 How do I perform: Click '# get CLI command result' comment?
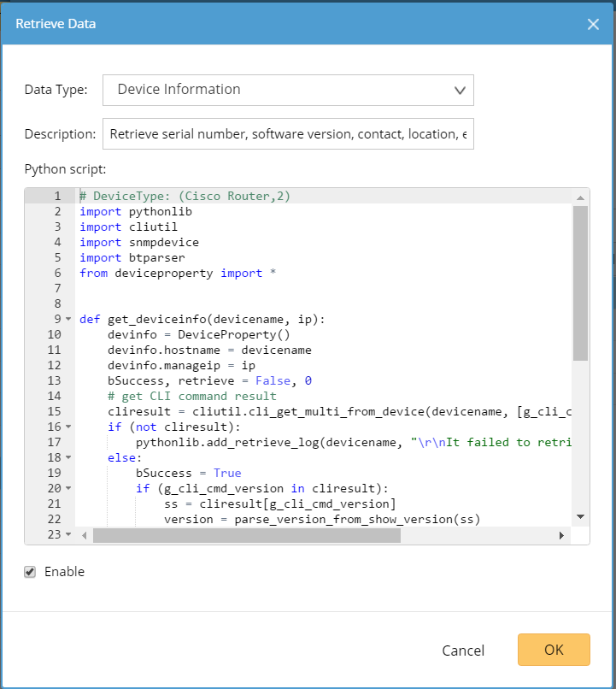tap(192, 396)
